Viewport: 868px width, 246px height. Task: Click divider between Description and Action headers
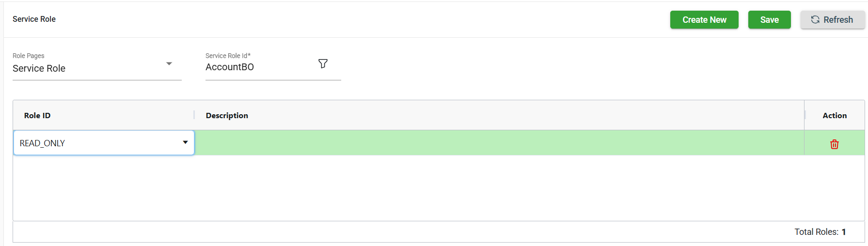tap(805, 115)
